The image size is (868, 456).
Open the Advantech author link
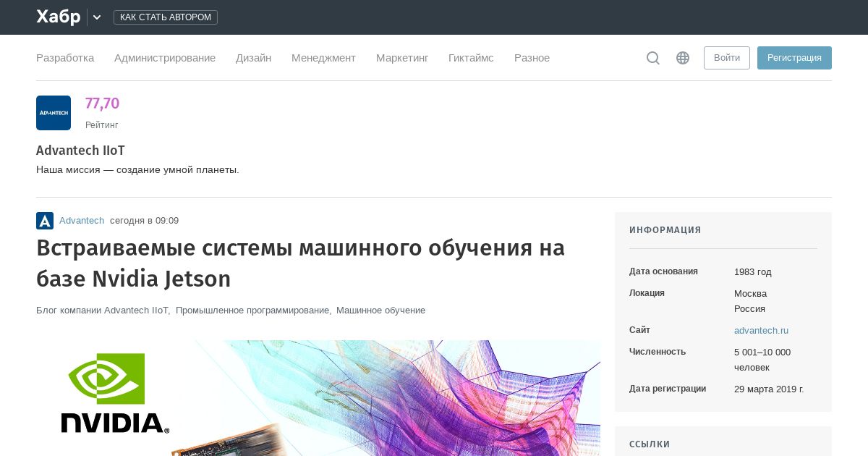(82, 221)
